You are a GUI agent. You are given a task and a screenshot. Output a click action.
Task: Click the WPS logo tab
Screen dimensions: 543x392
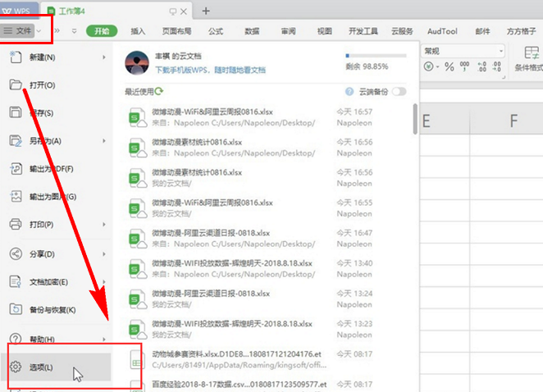(x=19, y=11)
